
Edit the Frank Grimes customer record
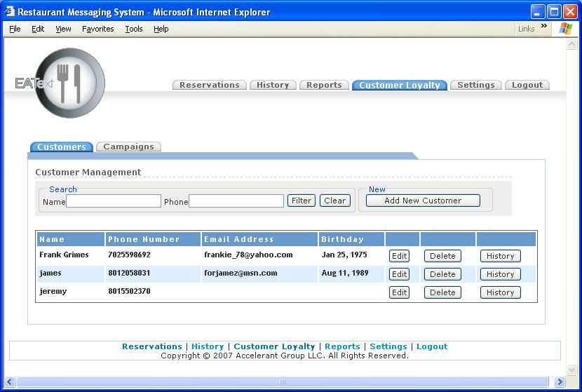pyautogui.click(x=399, y=256)
